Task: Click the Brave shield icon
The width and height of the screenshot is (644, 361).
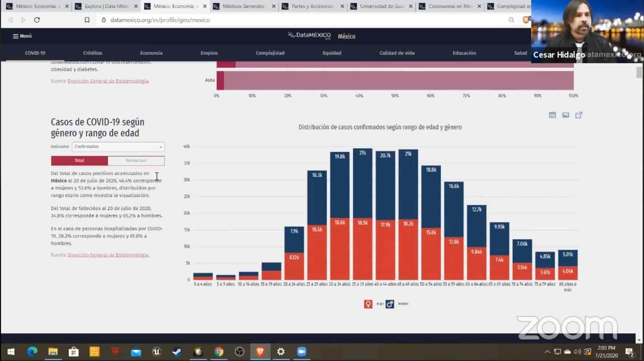Action: pos(526,20)
